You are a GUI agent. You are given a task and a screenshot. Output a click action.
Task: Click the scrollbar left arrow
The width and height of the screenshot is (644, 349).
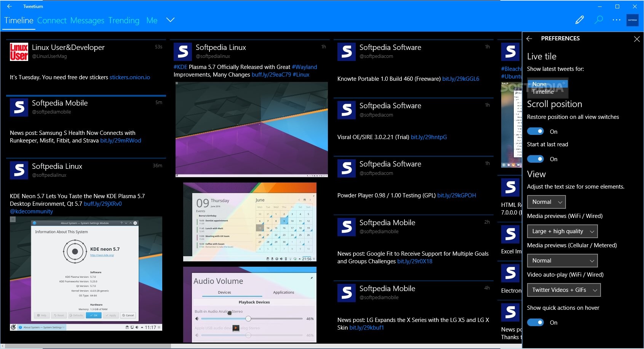[3, 346]
